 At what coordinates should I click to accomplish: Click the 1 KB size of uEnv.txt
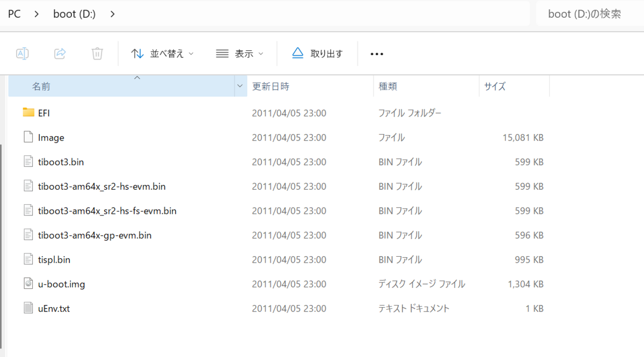(535, 309)
